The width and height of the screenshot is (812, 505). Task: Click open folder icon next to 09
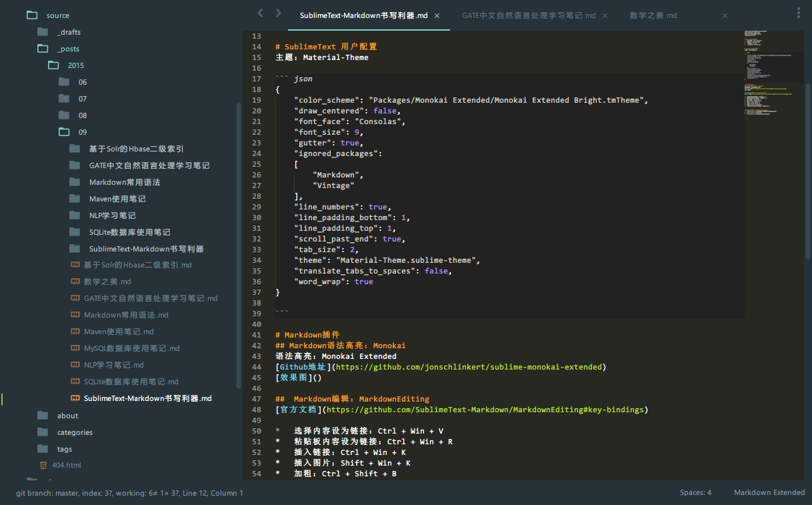(64, 131)
